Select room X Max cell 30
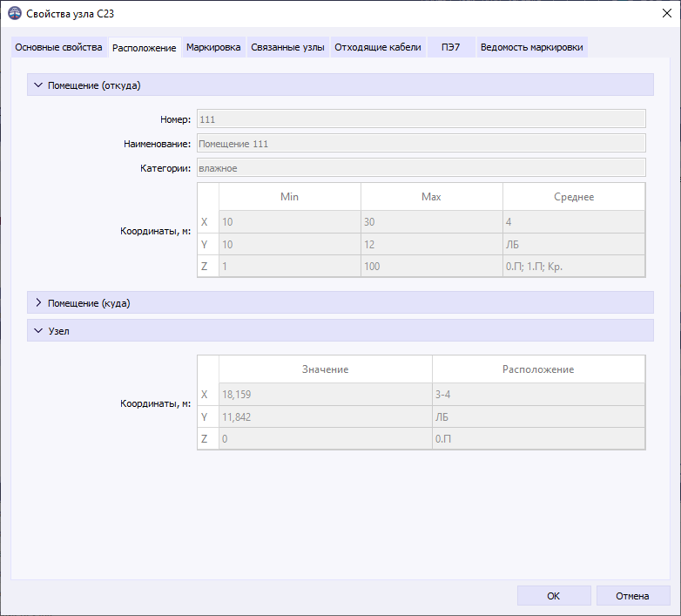 [431, 222]
